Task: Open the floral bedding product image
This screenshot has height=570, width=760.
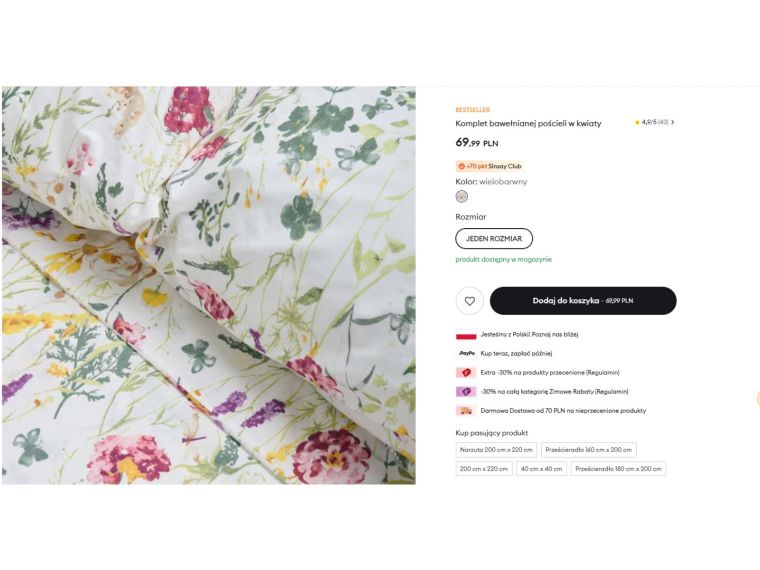Action: point(208,285)
